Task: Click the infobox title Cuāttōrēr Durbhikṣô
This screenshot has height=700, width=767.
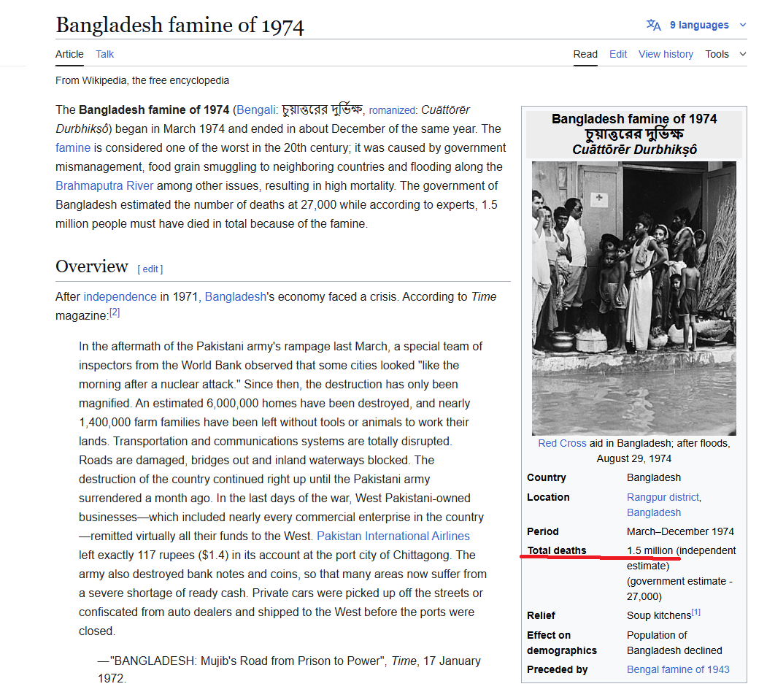Action: (634, 150)
